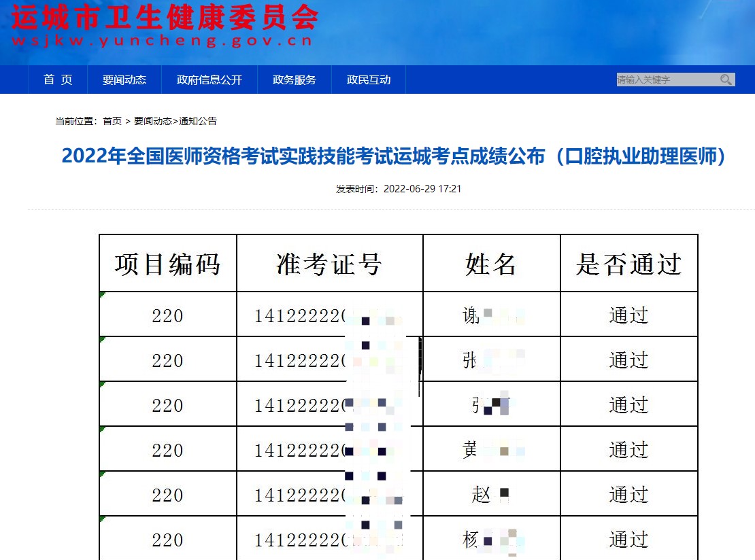This screenshot has height=560, width=755.
Task: Click the 220 cell in 黄 row
Action: click(168, 449)
